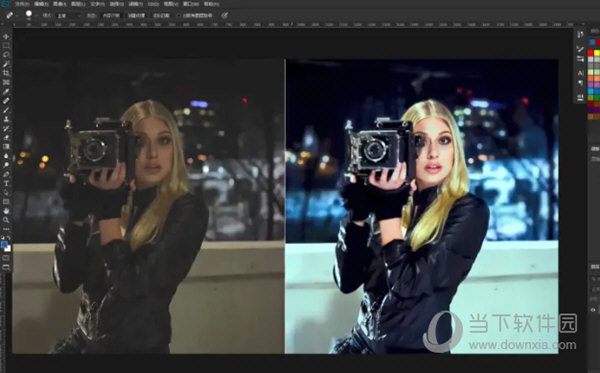Expand the brush preset picker arrow

point(36,16)
